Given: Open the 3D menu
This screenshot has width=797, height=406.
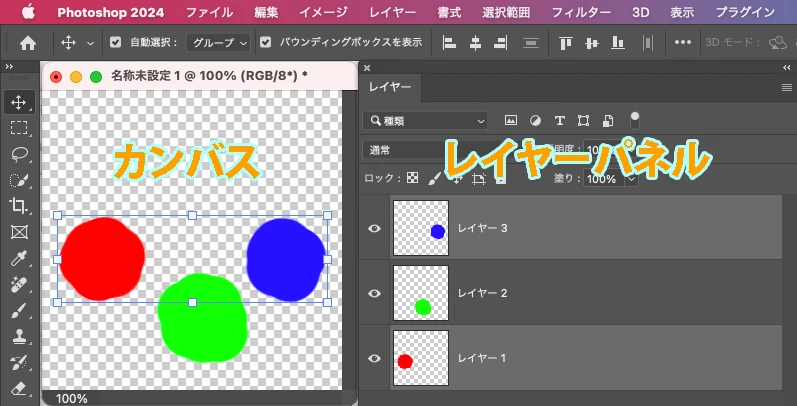Looking at the screenshot, I should [x=640, y=12].
